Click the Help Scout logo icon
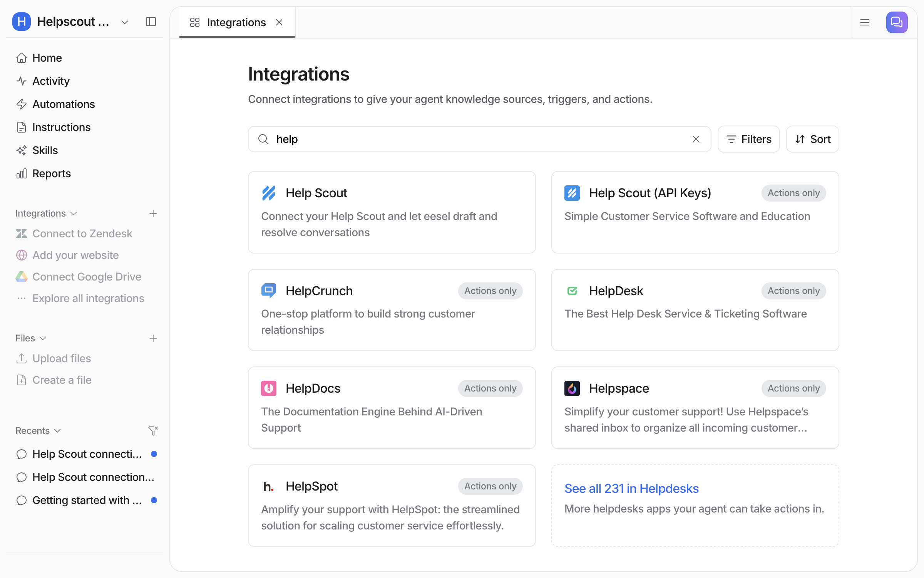 pos(269,193)
